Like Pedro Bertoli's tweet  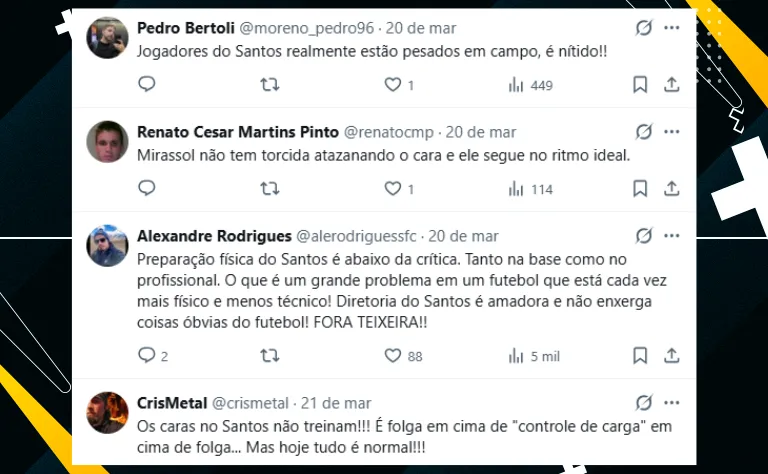393,85
